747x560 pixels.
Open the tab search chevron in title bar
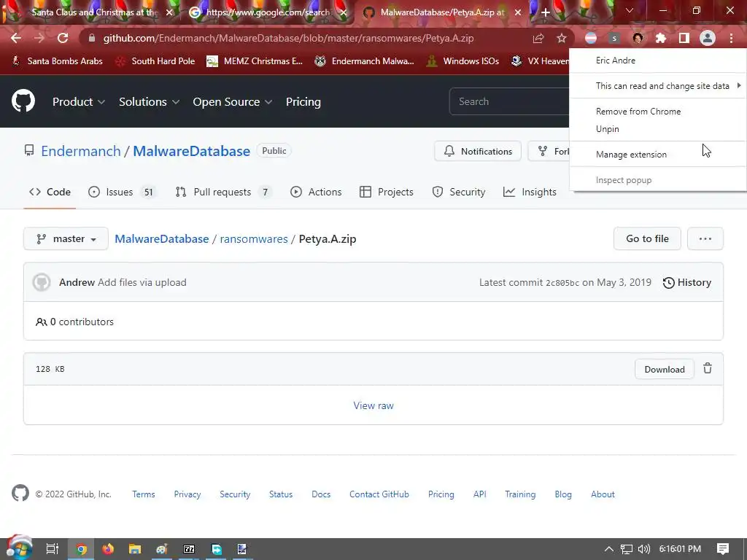(x=630, y=10)
